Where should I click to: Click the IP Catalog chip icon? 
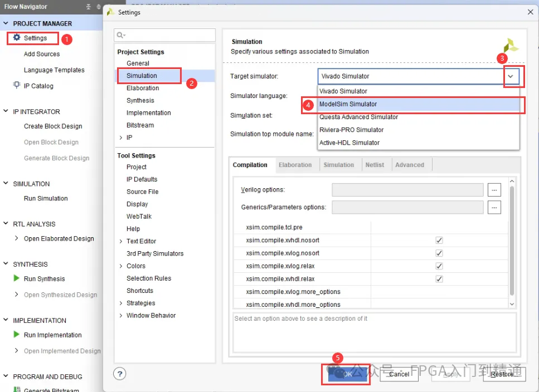click(x=17, y=85)
